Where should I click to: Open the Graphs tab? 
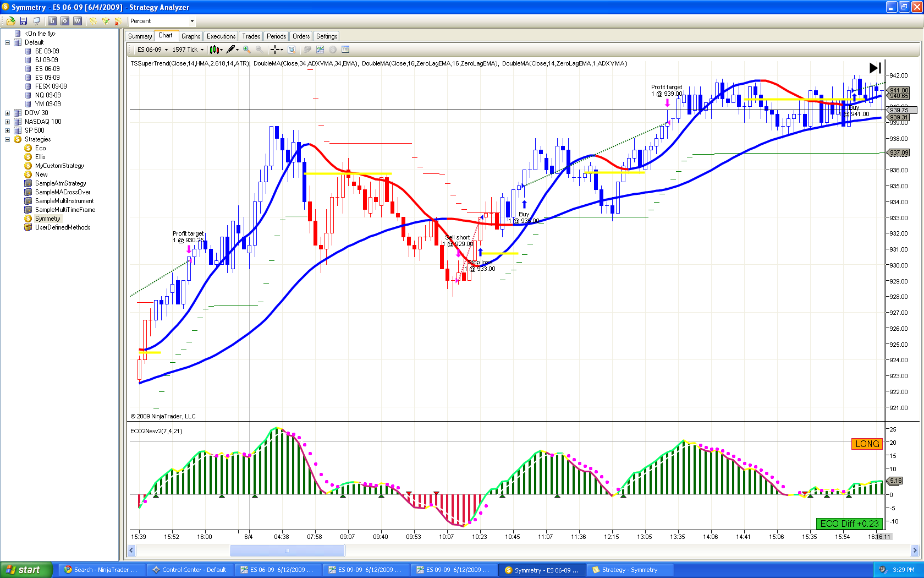(x=191, y=36)
